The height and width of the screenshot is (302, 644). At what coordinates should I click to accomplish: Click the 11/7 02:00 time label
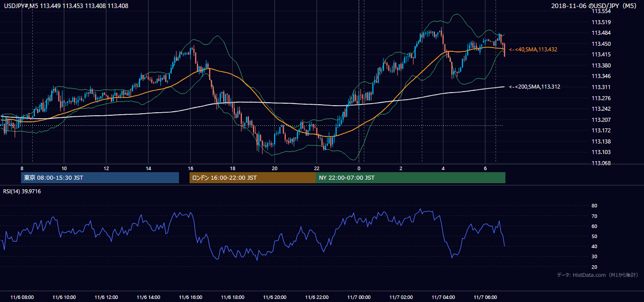point(401,297)
